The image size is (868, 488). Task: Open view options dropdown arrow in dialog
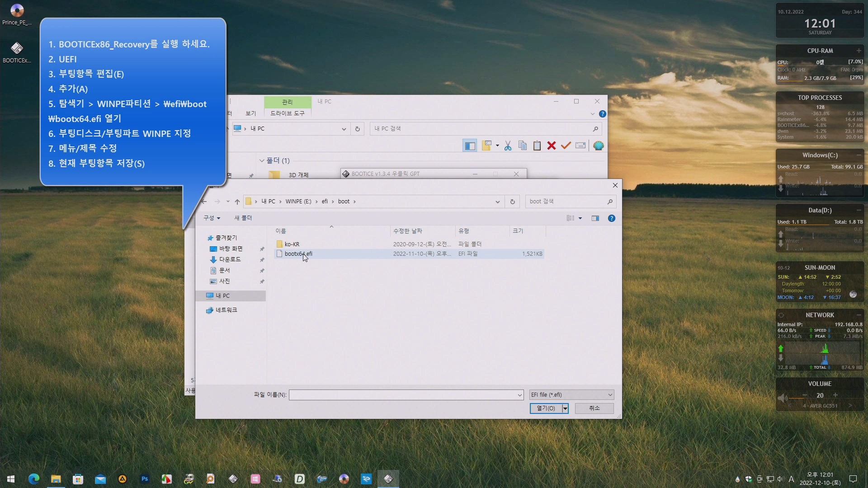[x=580, y=218]
